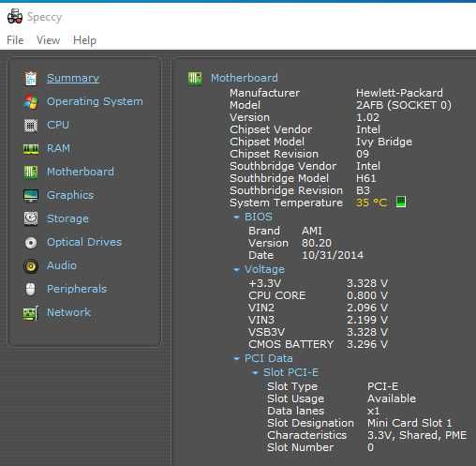Show the Peripherals section

coord(77,289)
